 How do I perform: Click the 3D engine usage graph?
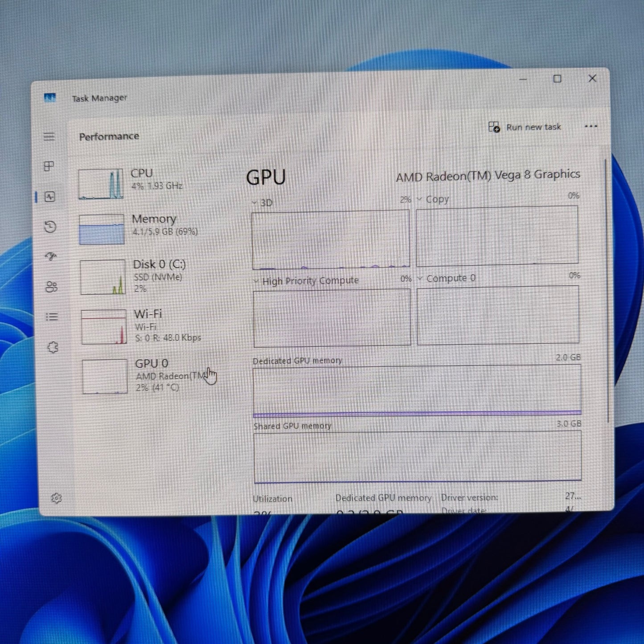331,240
